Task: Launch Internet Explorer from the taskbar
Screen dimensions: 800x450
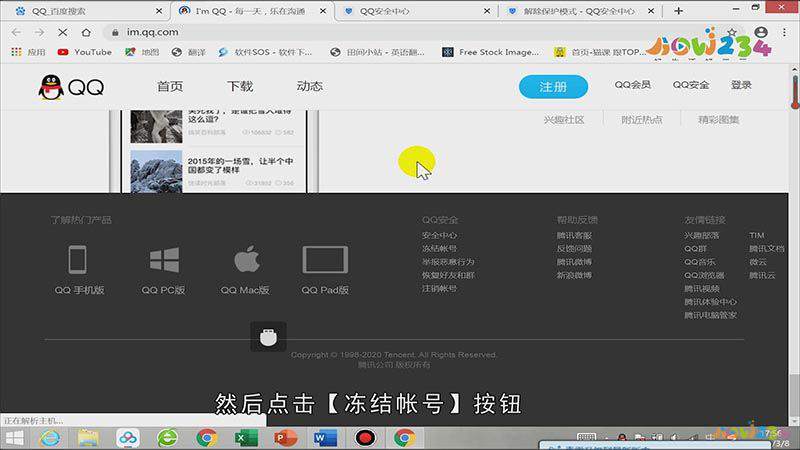Action: 50,438
